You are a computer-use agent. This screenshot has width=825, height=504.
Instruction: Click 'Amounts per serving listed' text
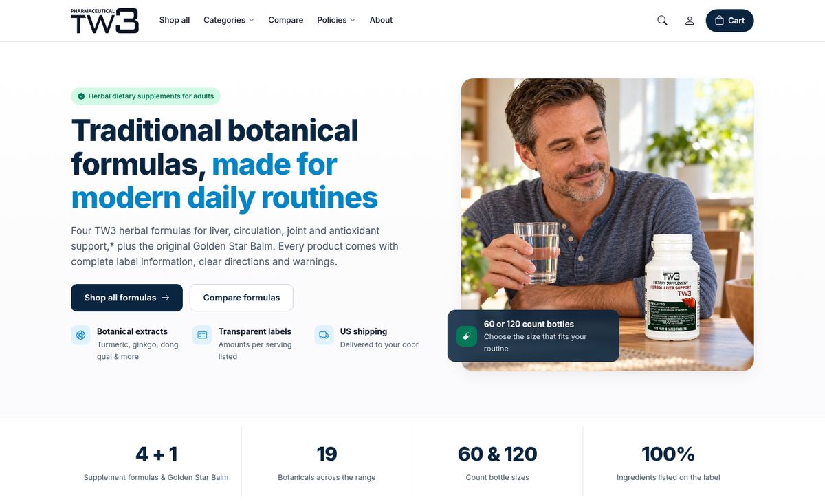pyautogui.click(x=255, y=351)
